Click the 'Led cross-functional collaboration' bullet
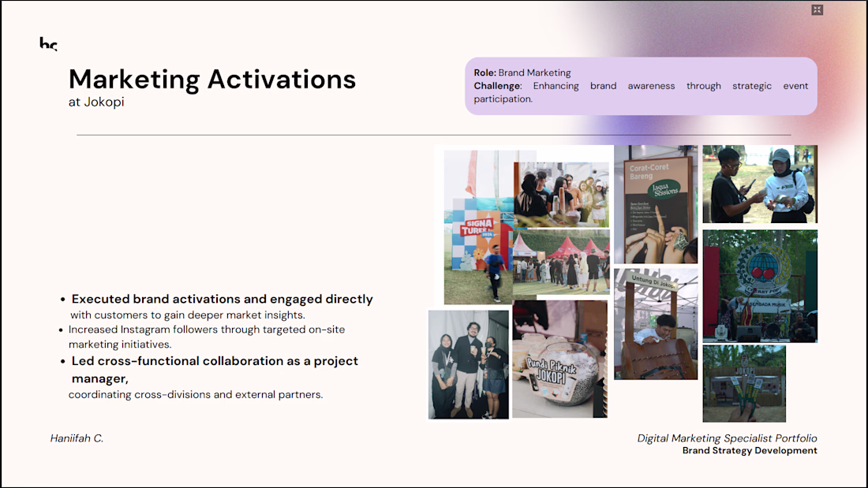Image resolution: width=868 pixels, height=488 pixels. point(215,370)
